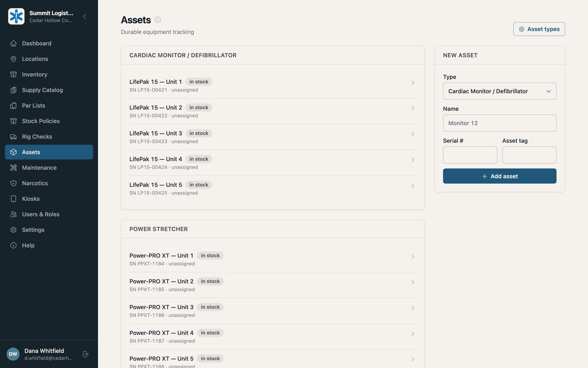Click the Inventory box icon

(x=13, y=74)
